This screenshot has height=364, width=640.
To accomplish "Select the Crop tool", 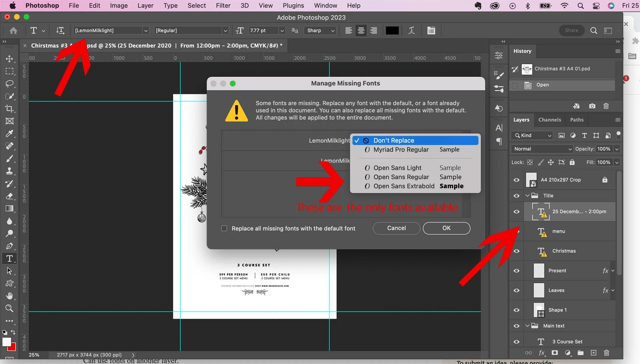I will point(10,109).
